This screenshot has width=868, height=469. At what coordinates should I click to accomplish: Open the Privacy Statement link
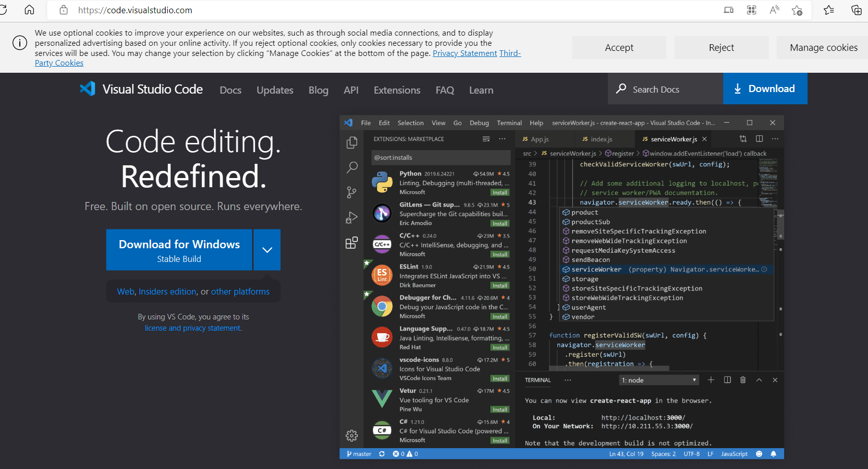coord(465,53)
